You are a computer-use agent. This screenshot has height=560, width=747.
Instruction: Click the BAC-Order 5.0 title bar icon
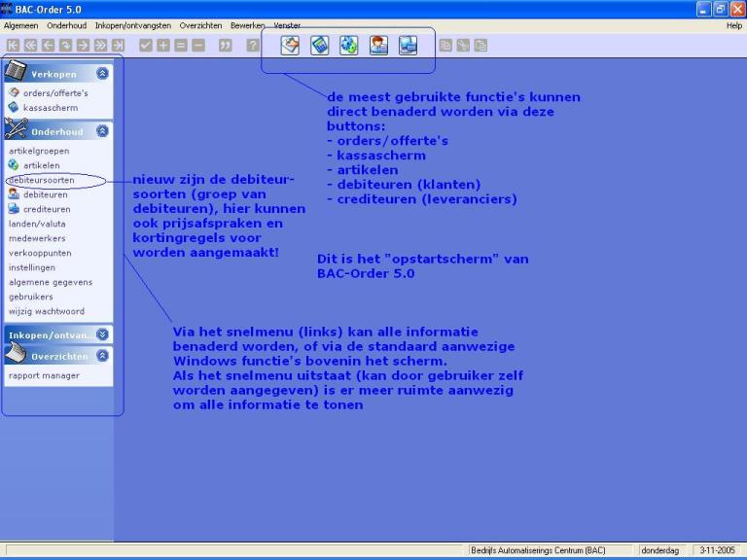[x=6, y=9]
